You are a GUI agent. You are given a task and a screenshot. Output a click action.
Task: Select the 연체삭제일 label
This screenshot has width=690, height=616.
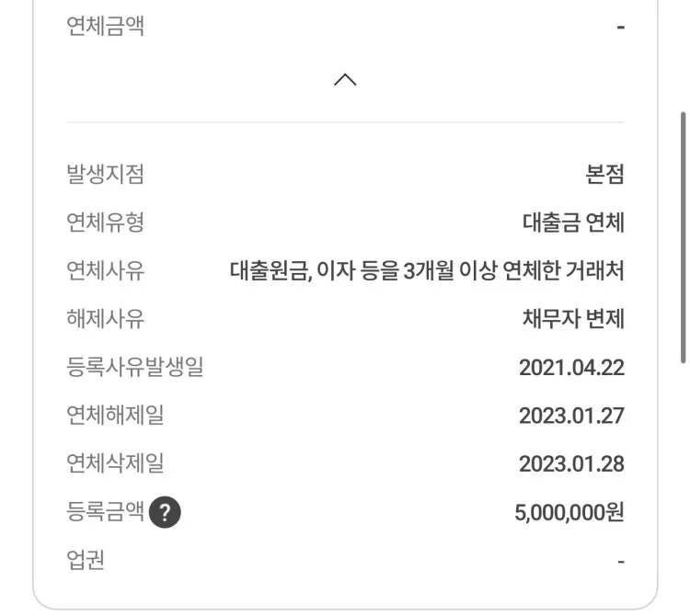coord(115,463)
